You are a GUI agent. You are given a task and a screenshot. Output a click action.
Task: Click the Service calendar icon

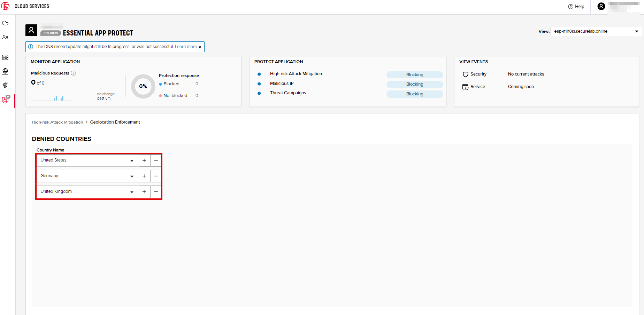pos(465,87)
